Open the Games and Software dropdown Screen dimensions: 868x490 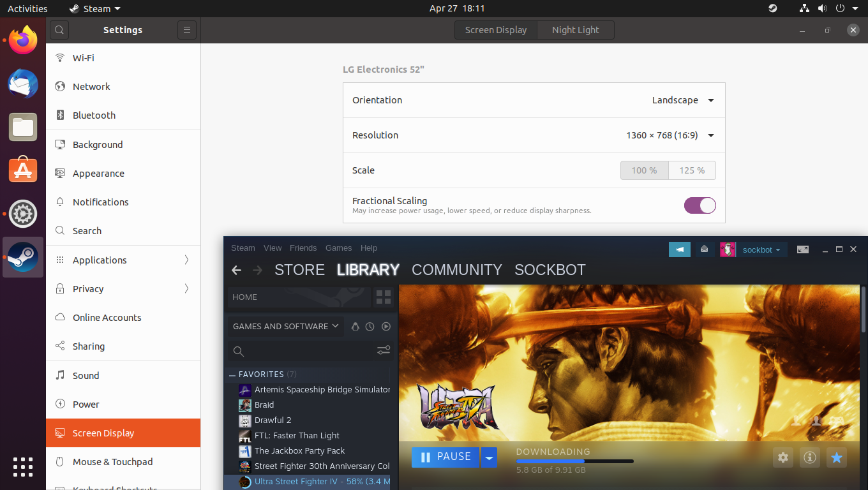pos(285,326)
